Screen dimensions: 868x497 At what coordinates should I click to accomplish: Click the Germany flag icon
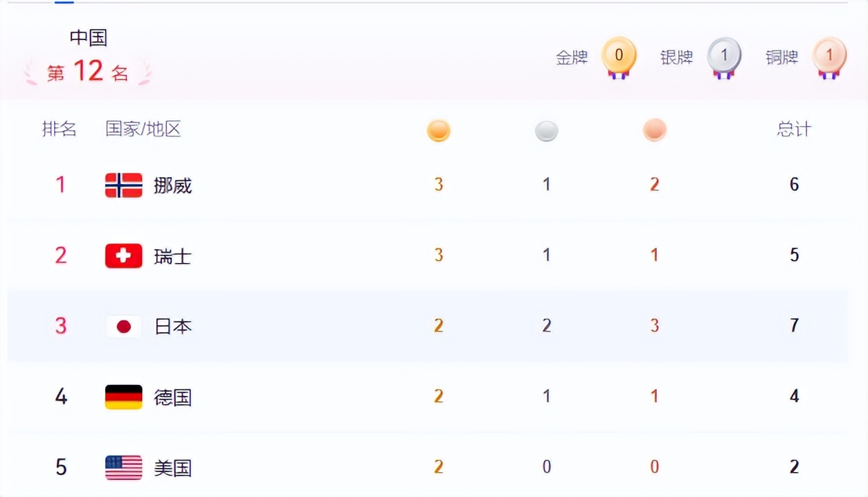[123, 397]
